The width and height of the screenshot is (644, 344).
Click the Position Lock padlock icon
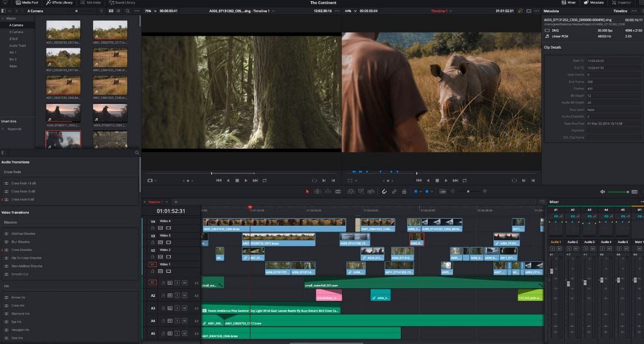(404, 191)
